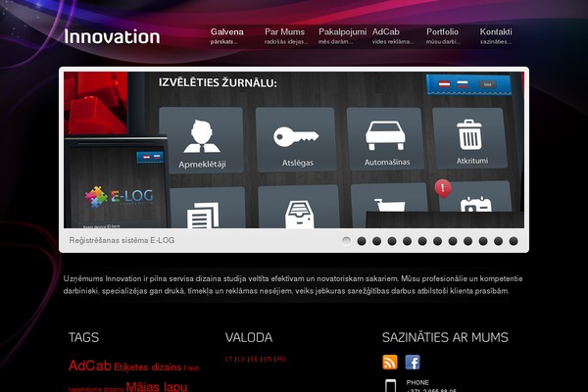Click the button beside the flags in slide

(x=487, y=85)
